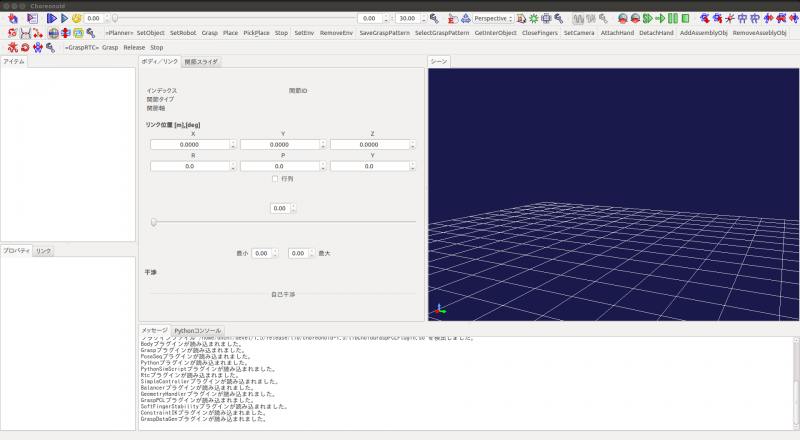Screen dimensions: 800x440
Task: Open the Perspective camera dropdown
Action: pos(491,18)
